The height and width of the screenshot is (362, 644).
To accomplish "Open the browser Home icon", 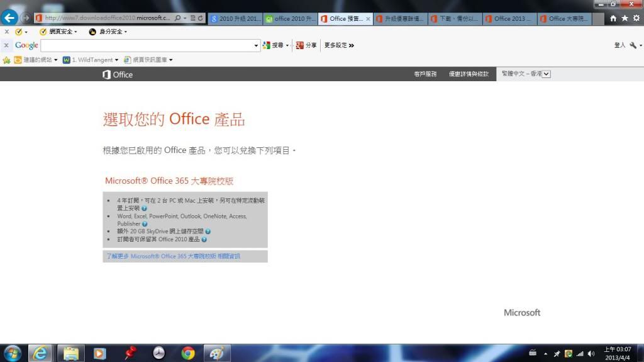I will point(613,18).
